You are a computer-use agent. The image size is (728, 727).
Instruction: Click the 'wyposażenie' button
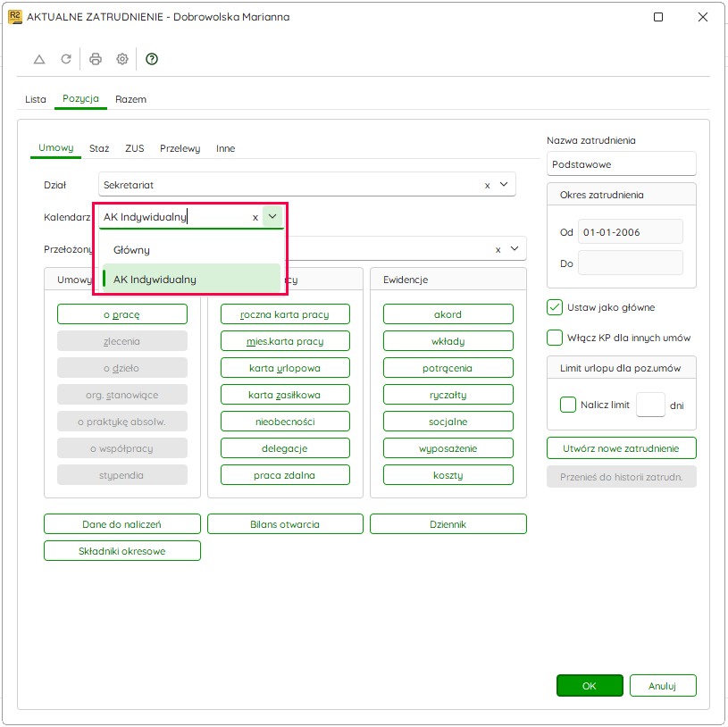448,448
